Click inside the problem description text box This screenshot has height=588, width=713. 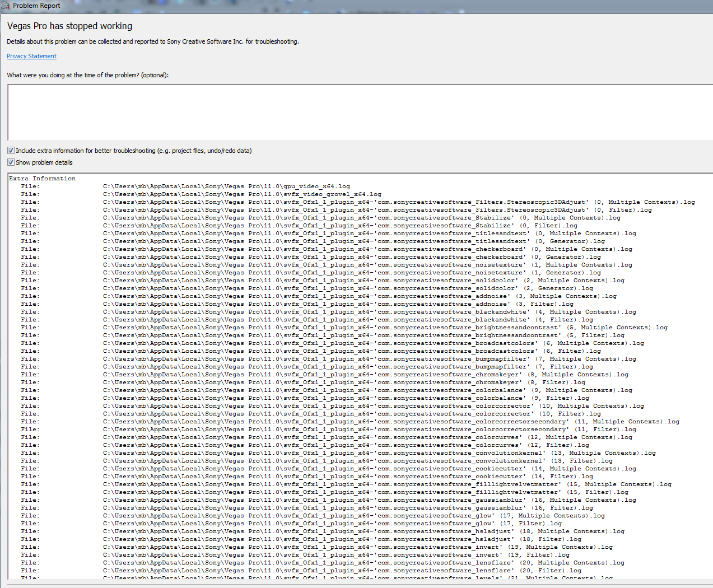[360, 113]
